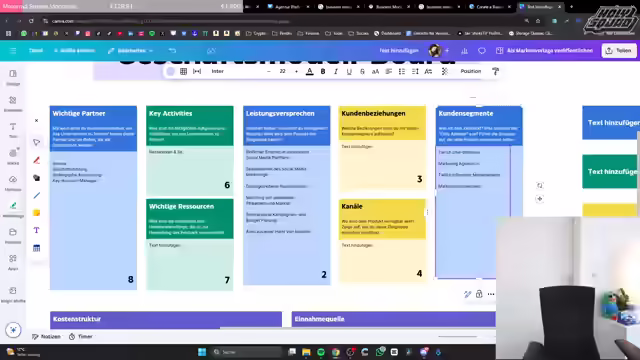Decrease font size with minus
This screenshot has height=360, width=640.
[x=269, y=71]
